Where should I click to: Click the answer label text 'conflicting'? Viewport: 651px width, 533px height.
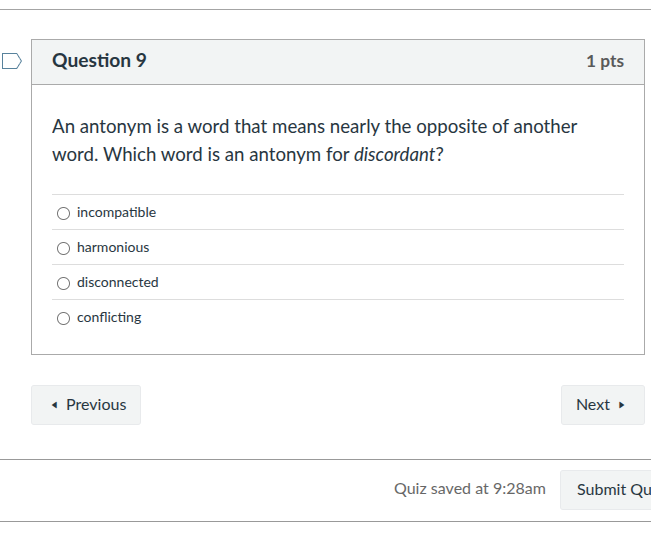click(109, 318)
